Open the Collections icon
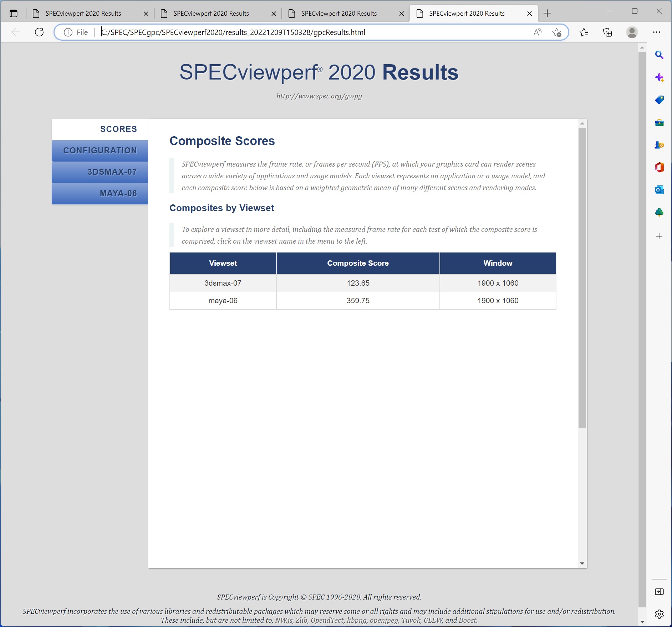The height and width of the screenshot is (627, 672). [x=607, y=32]
